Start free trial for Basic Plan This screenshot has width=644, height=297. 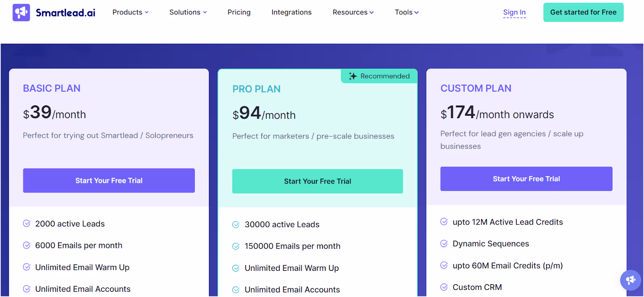pyautogui.click(x=109, y=180)
